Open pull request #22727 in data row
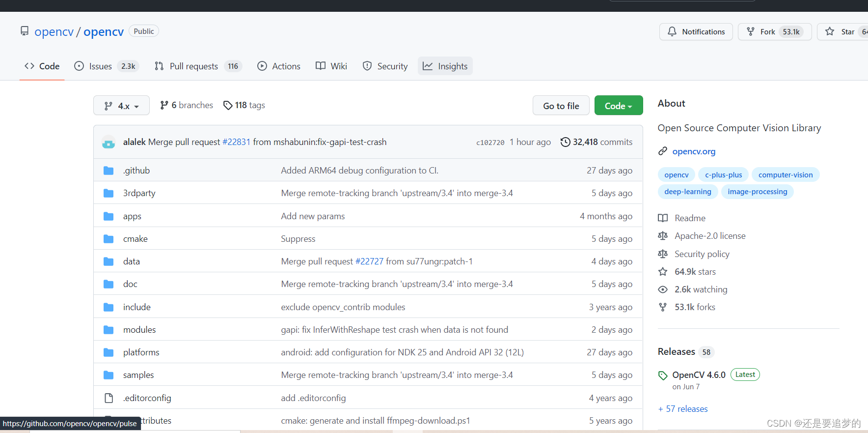Image resolution: width=868 pixels, height=433 pixels. (369, 261)
